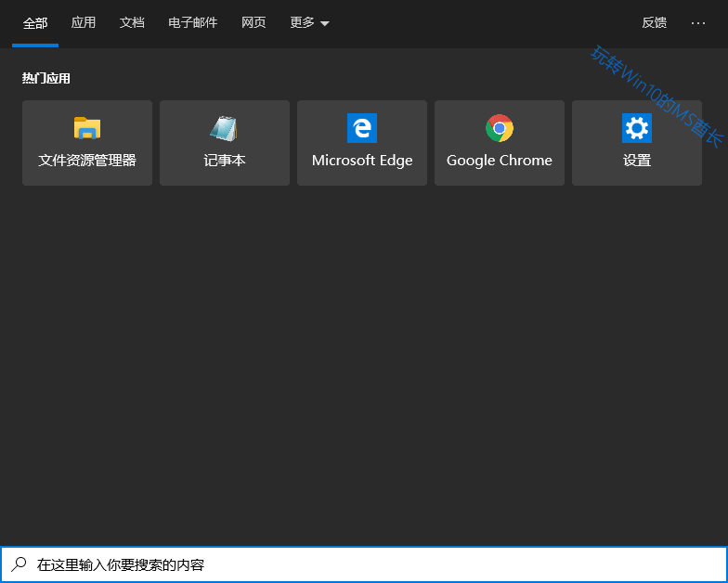728x583 pixels.
Task: Click the Microsoft Edge label text
Action: tap(362, 160)
